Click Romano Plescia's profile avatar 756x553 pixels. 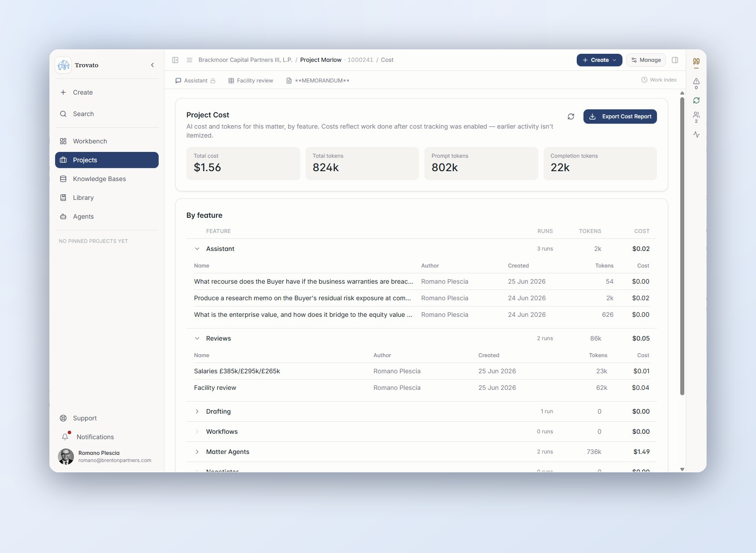pyautogui.click(x=66, y=457)
